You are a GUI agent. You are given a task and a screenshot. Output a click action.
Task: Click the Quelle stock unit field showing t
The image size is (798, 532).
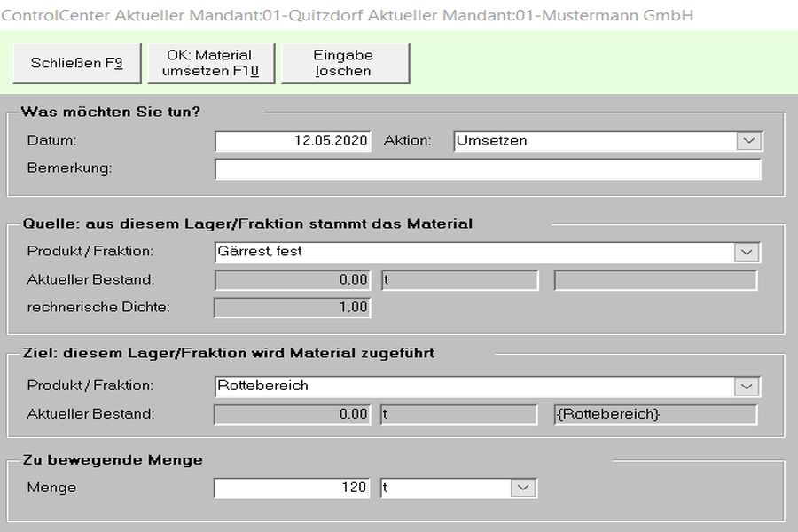(459, 280)
